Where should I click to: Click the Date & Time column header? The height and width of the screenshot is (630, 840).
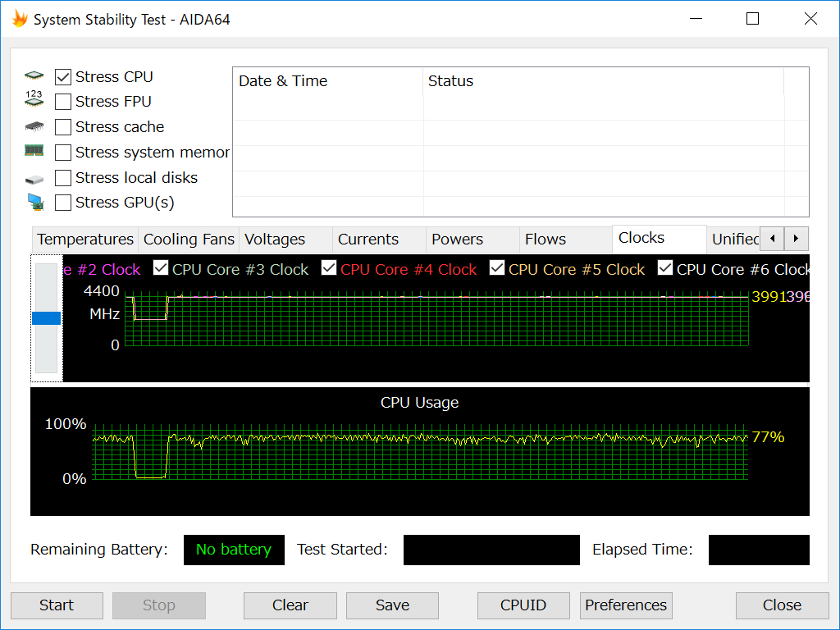coord(328,81)
